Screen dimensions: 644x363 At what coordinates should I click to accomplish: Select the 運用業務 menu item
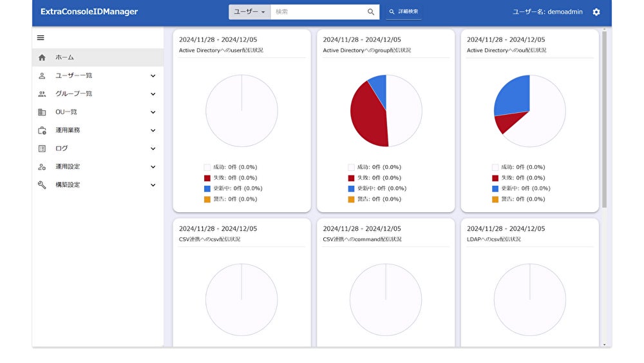pos(98,130)
